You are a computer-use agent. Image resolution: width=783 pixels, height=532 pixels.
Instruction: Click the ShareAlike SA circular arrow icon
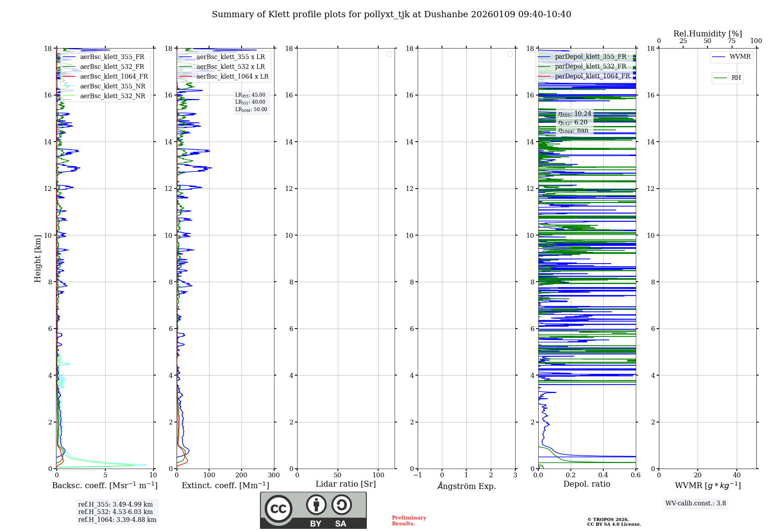341,505
